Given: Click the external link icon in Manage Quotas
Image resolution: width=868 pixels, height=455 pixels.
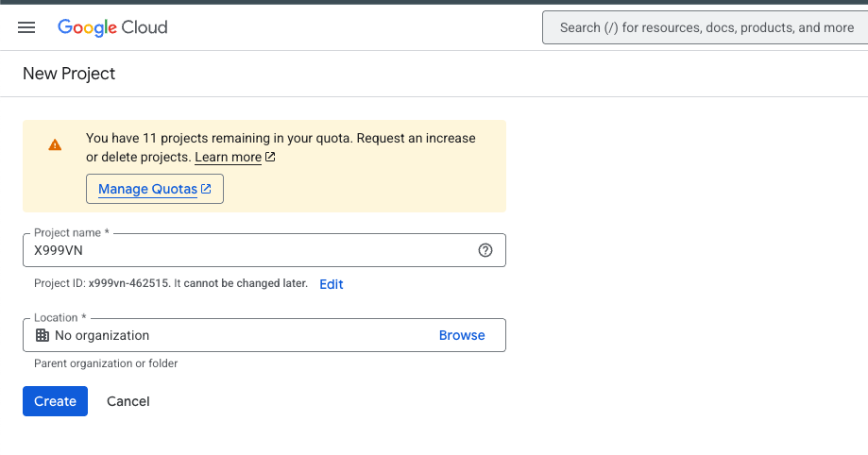Looking at the screenshot, I should pyautogui.click(x=206, y=189).
